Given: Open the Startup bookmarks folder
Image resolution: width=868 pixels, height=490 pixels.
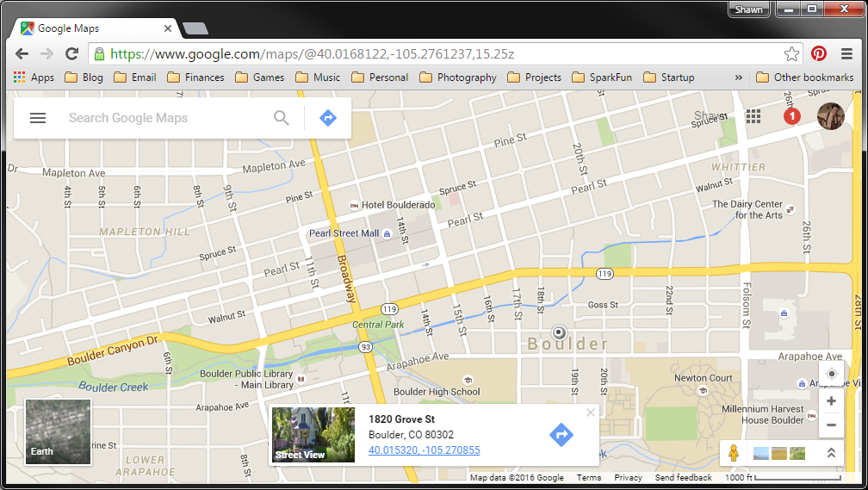Looking at the screenshot, I should (x=669, y=78).
